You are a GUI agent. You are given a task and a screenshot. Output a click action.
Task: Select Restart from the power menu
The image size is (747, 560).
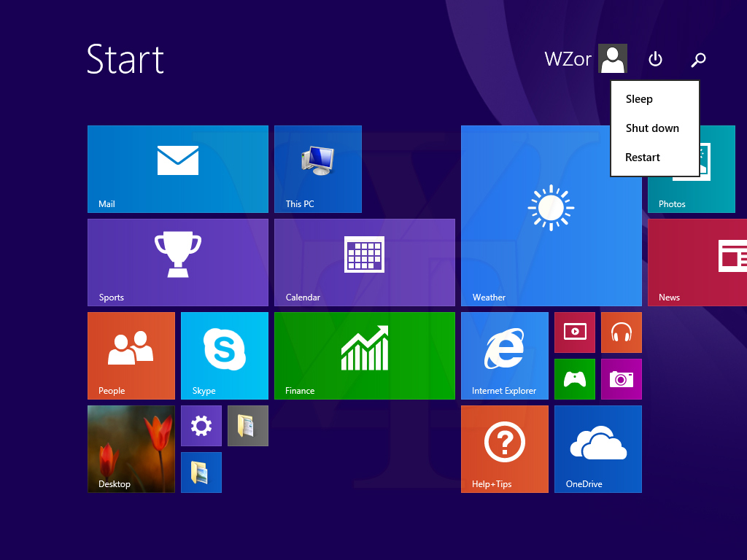pos(643,157)
